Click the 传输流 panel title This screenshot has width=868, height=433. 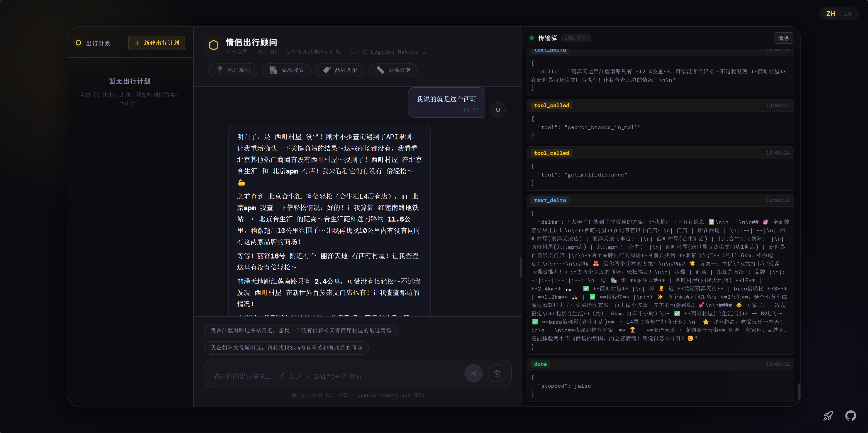pos(547,38)
